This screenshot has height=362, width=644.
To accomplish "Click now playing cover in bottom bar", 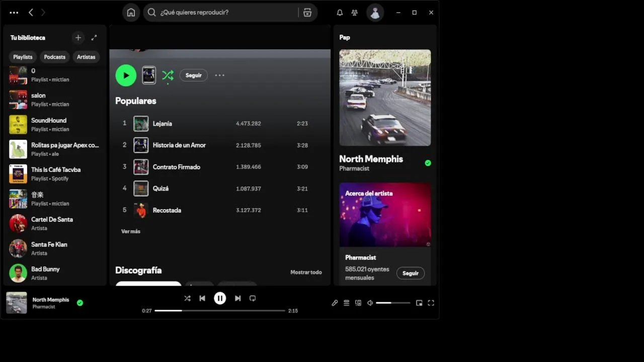I will [17, 303].
